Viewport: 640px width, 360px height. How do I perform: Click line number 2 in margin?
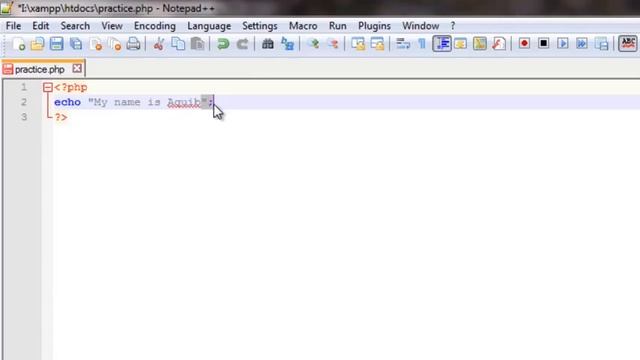pos(24,102)
